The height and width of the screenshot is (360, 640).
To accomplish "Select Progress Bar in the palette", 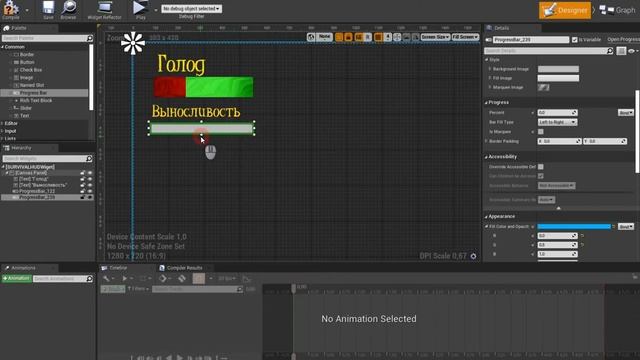I will pos(33,93).
